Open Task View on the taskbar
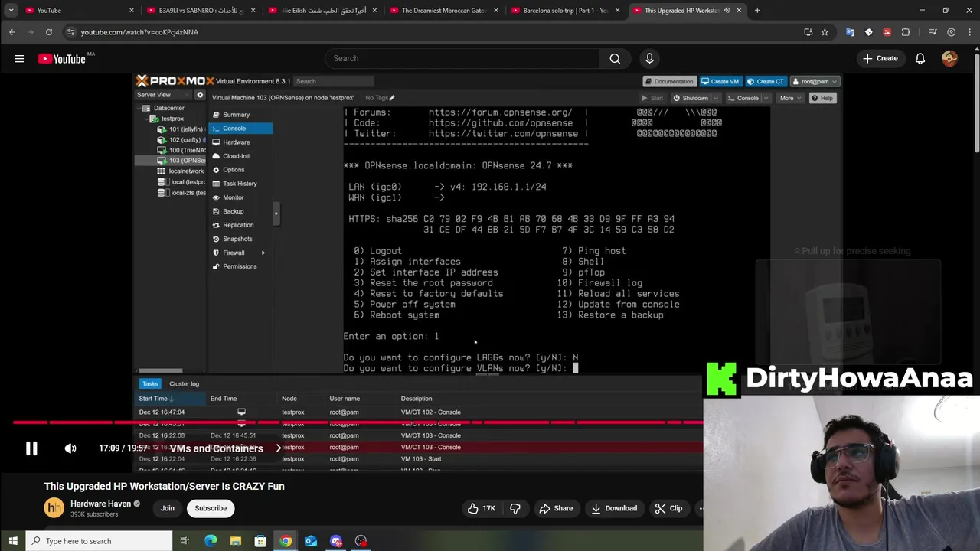The width and height of the screenshot is (980, 551). [x=185, y=541]
